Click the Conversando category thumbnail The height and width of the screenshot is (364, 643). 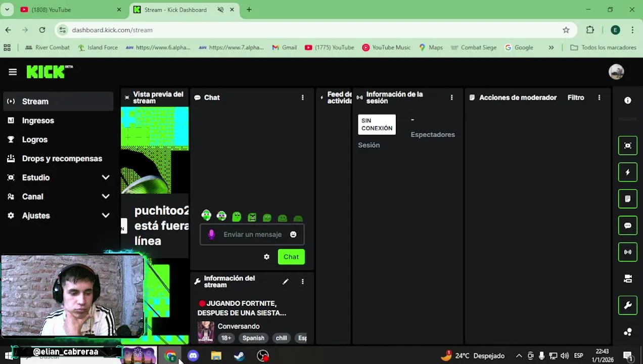pos(206,332)
